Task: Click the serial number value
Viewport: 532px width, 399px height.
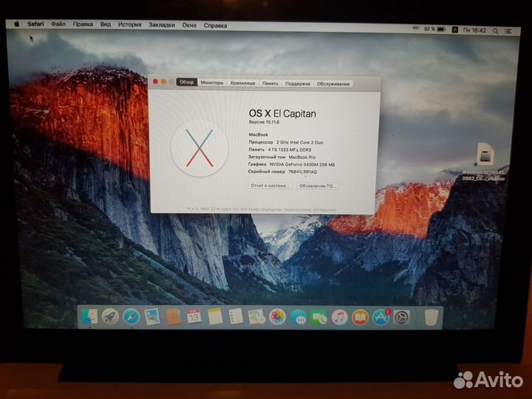Action: pyautogui.click(x=302, y=172)
